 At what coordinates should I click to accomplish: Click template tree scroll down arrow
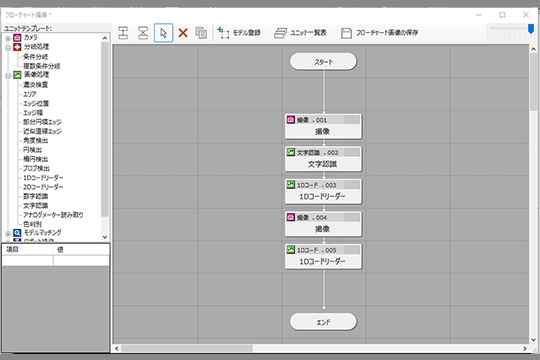click(x=105, y=237)
